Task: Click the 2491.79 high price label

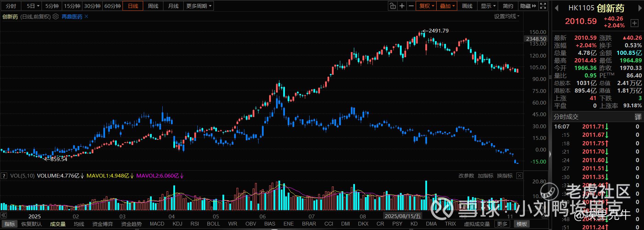Action: coord(438,31)
